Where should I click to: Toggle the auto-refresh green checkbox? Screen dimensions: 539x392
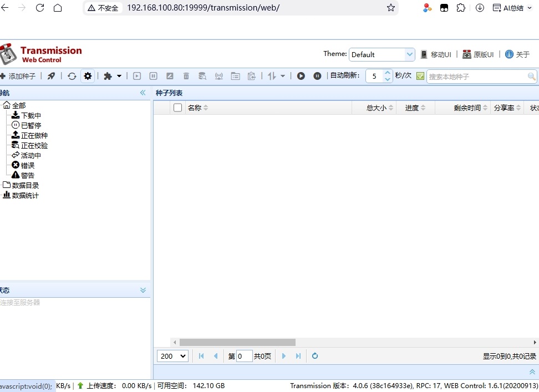point(420,76)
